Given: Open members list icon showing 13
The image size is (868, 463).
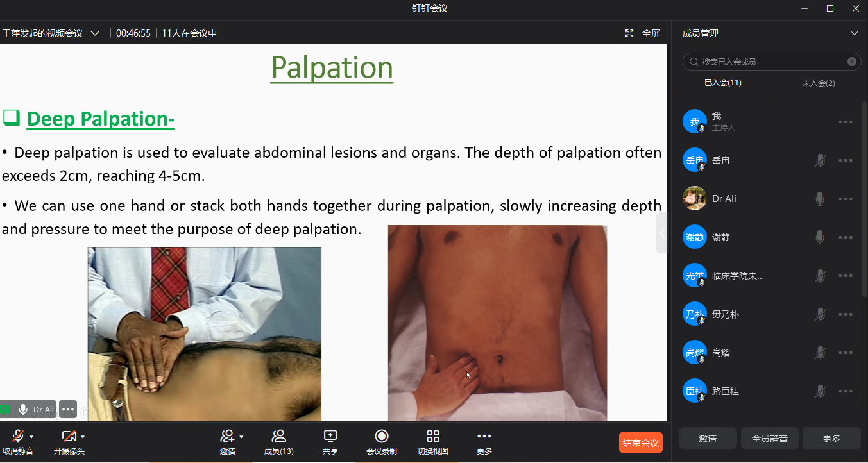Looking at the screenshot, I should click(279, 437).
